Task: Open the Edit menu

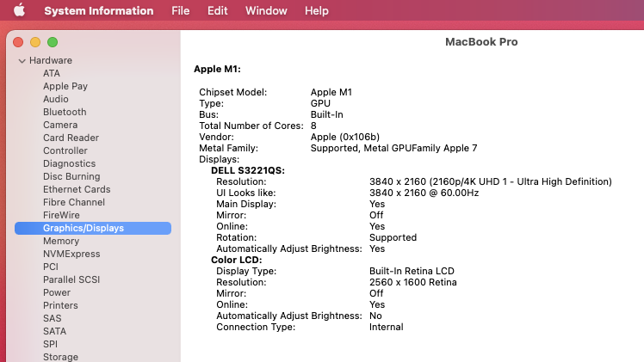Action: [217, 10]
